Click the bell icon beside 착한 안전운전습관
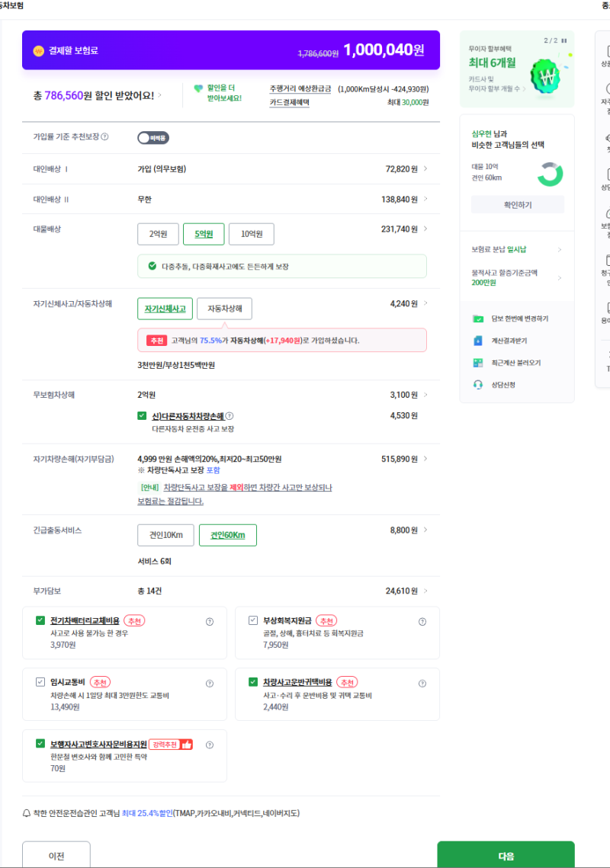Image resolution: width=610 pixels, height=868 pixels. (x=26, y=813)
